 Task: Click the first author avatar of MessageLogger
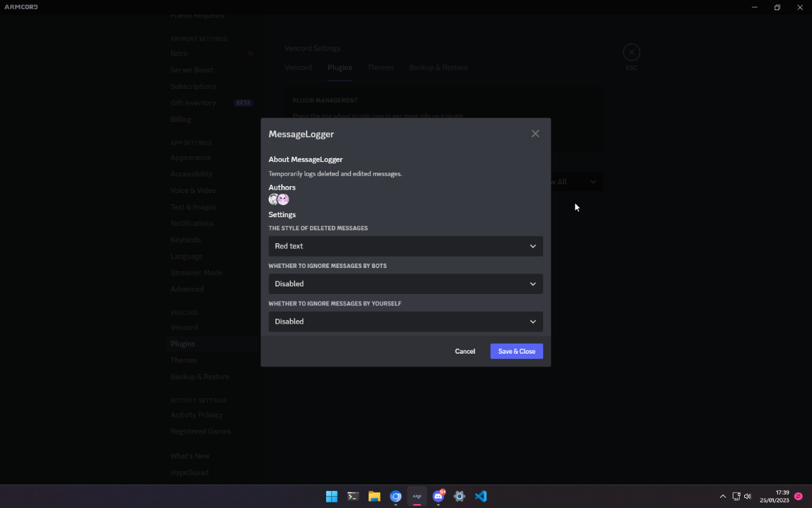[x=273, y=199]
